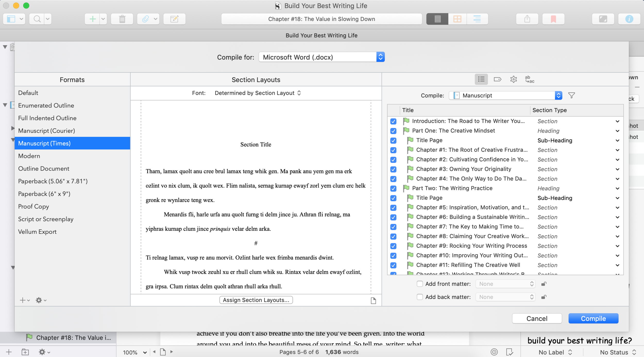
Task: Click the green plus add-document icon
Action: tap(92, 19)
